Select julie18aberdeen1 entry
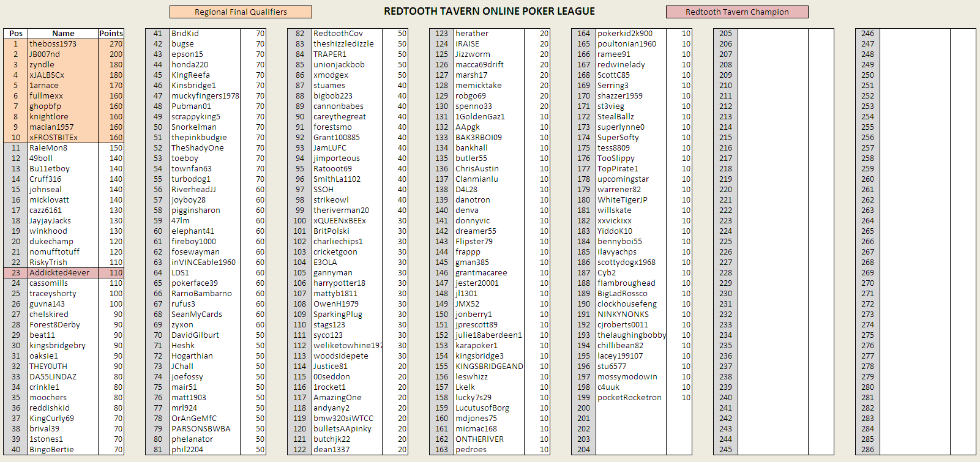The height and width of the screenshot is (462, 980). tap(489, 335)
